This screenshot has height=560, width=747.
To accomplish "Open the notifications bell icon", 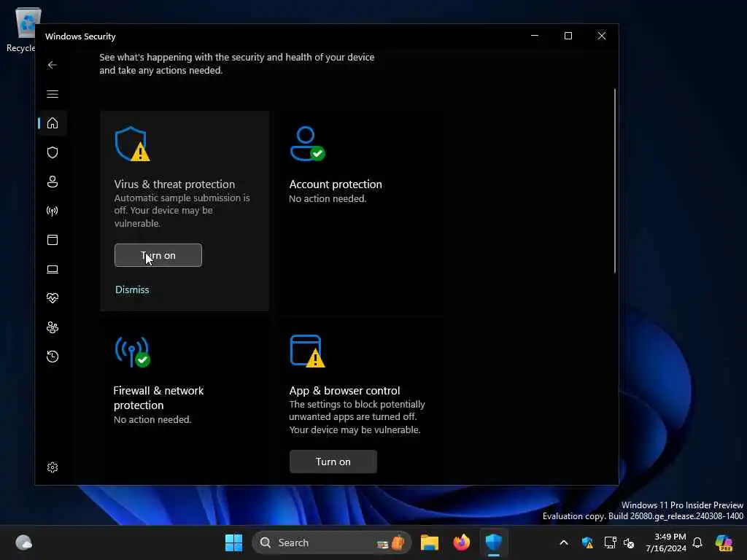I will point(697,542).
